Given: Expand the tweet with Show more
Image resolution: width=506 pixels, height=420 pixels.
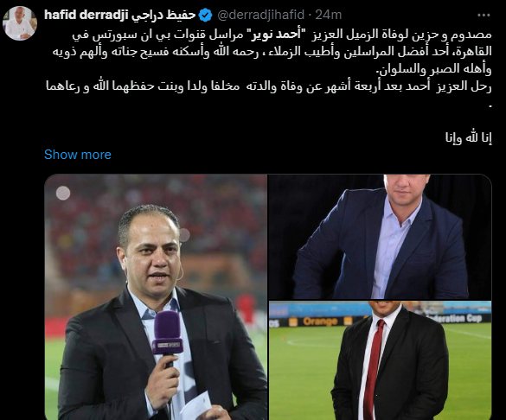Looking at the screenshot, I should [x=78, y=155].
